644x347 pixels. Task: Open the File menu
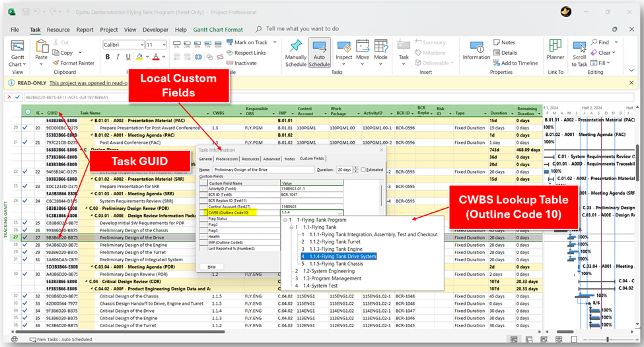click(15, 30)
